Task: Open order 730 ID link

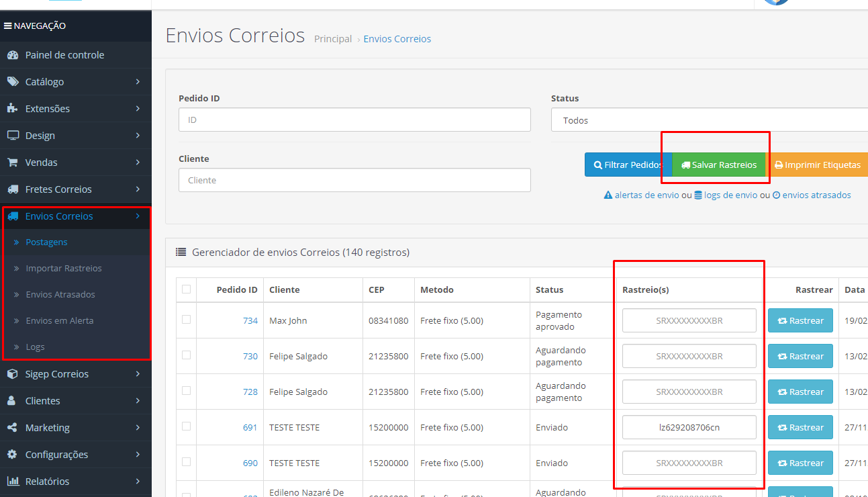Action: point(250,356)
